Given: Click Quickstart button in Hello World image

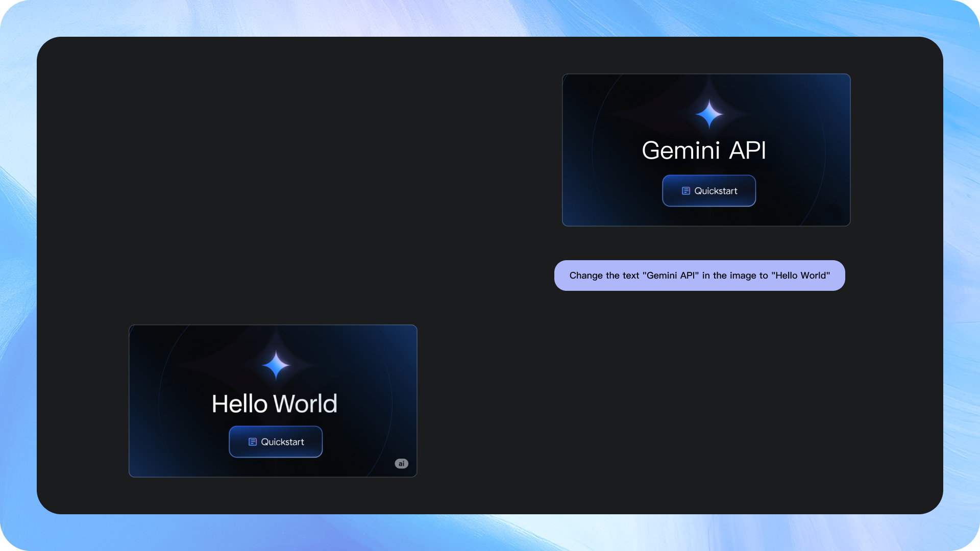Looking at the screenshot, I should (276, 442).
